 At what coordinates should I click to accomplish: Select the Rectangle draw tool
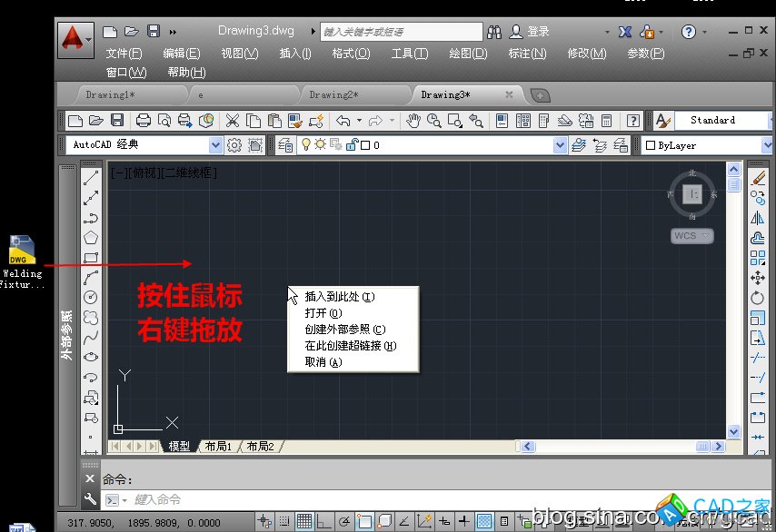91,258
